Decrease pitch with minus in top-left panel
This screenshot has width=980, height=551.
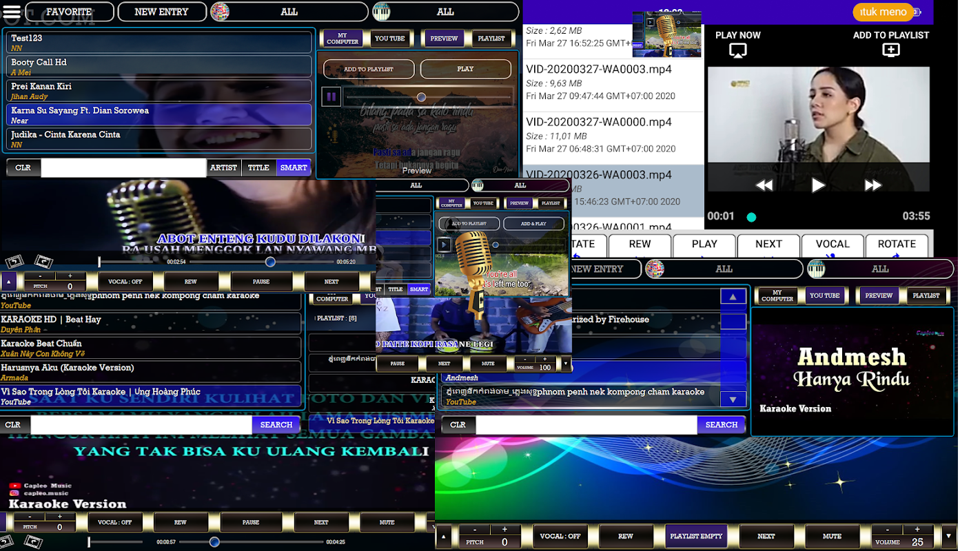[40, 276]
